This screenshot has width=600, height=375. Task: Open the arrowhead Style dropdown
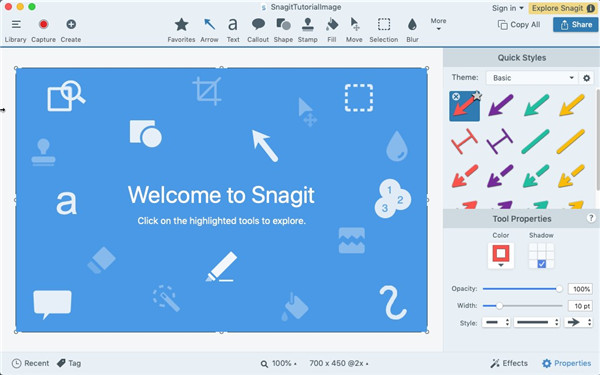point(578,323)
